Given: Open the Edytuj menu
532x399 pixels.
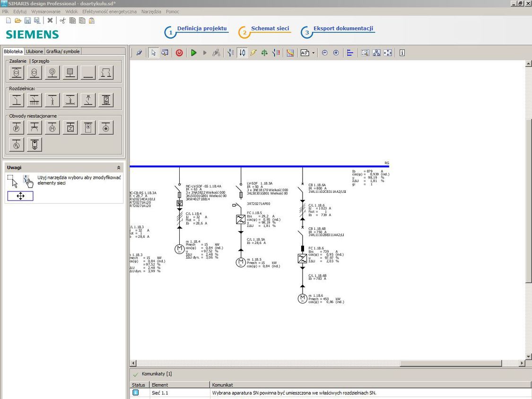Looking at the screenshot, I should pyautogui.click(x=20, y=11).
